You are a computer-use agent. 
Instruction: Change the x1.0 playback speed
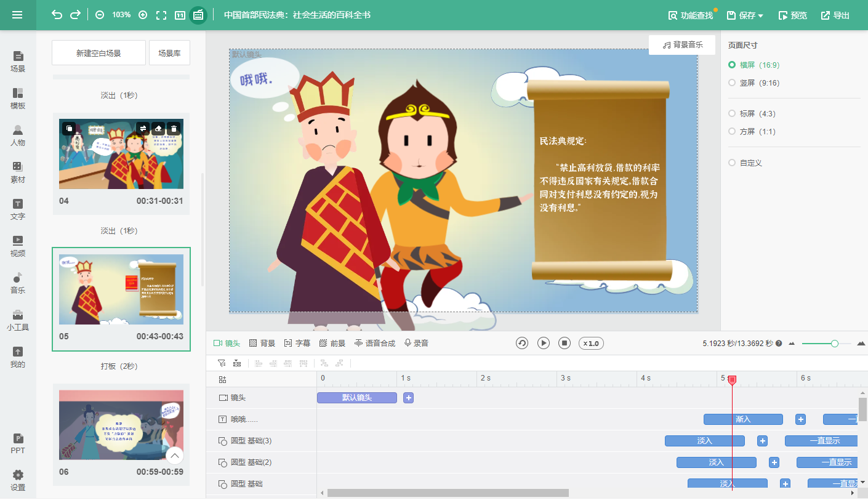point(590,343)
